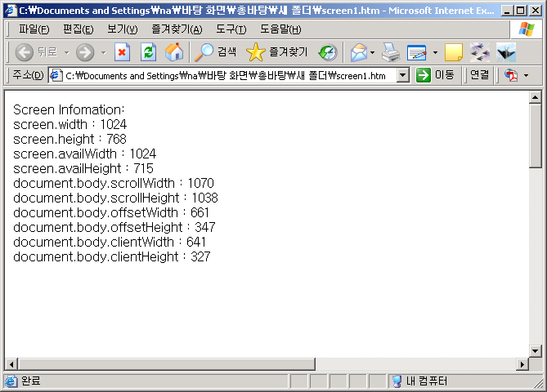Click the 이동 (Go) button

[435, 75]
